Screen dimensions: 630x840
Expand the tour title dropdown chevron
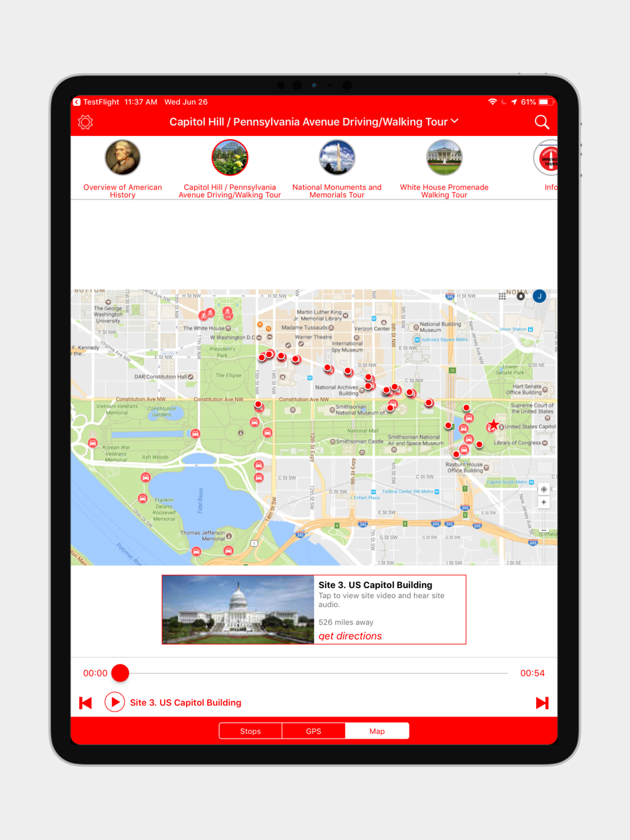point(455,121)
